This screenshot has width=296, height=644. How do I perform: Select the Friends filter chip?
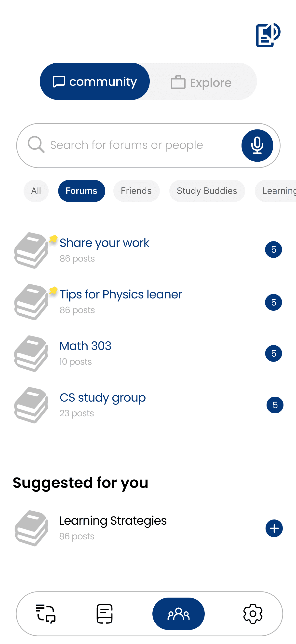coord(136,191)
